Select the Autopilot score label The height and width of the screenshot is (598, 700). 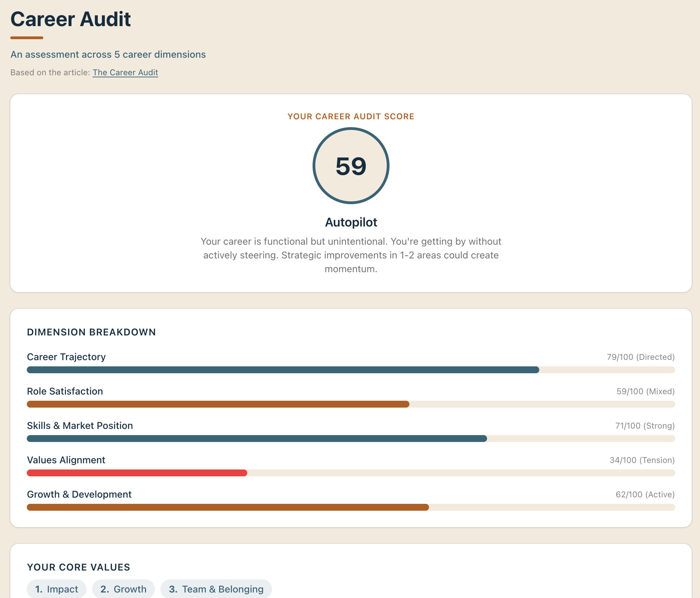pyautogui.click(x=351, y=222)
